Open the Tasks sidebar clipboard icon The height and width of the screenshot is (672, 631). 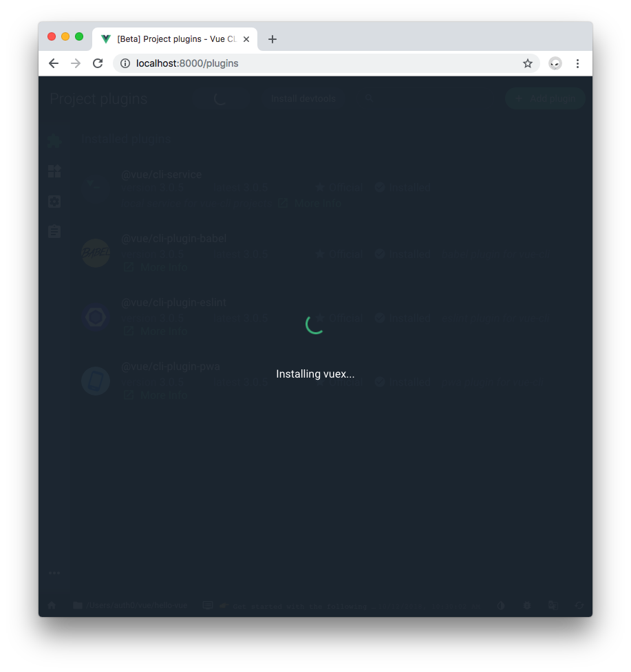[54, 231]
